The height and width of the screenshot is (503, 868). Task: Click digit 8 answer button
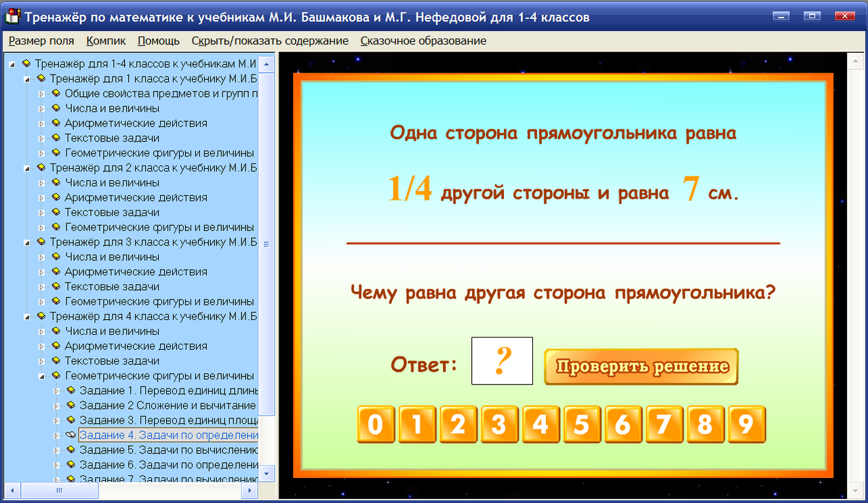tap(705, 424)
